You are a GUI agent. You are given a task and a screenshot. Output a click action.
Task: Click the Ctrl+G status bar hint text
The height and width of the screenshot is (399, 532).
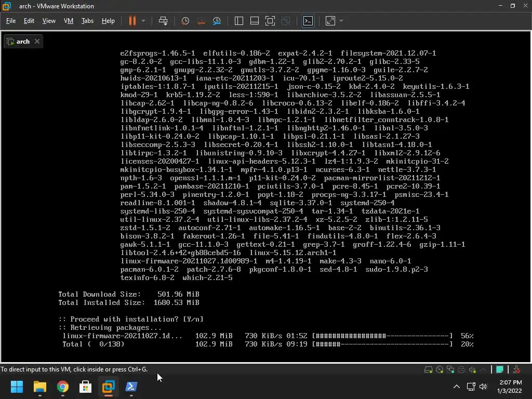(74, 369)
